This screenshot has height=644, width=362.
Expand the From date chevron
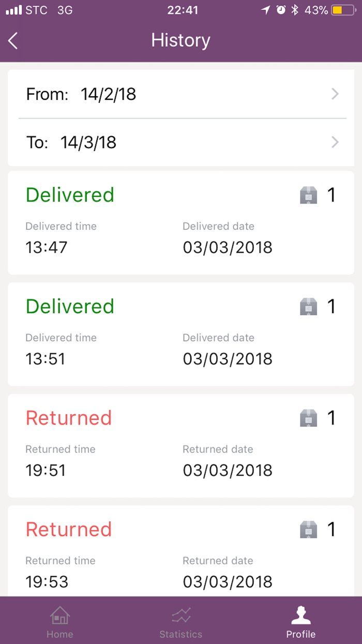coord(335,94)
